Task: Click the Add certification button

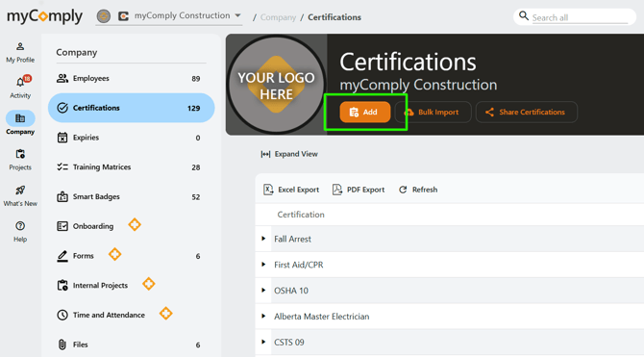Action: point(364,112)
